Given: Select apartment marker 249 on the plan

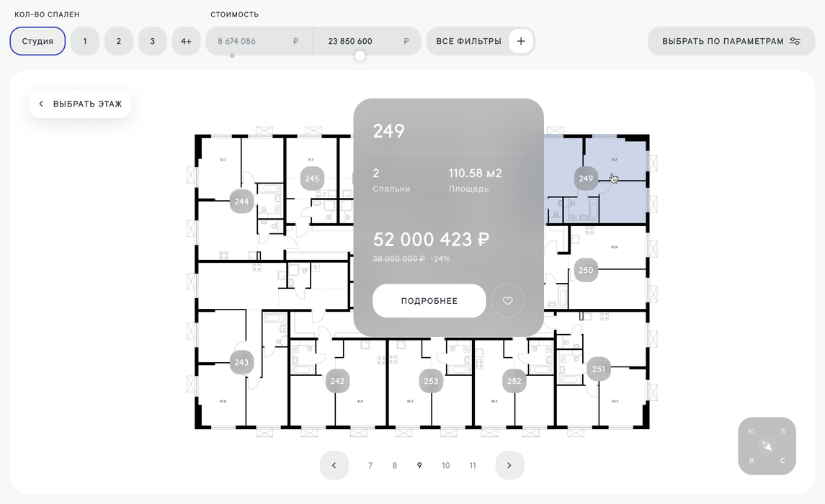Looking at the screenshot, I should 586,178.
